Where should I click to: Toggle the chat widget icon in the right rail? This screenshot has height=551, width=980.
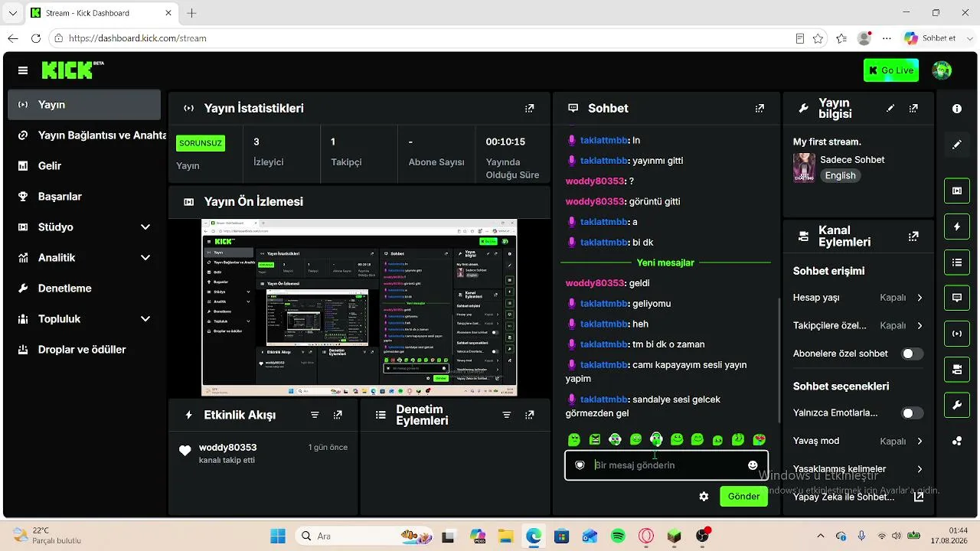[957, 298]
